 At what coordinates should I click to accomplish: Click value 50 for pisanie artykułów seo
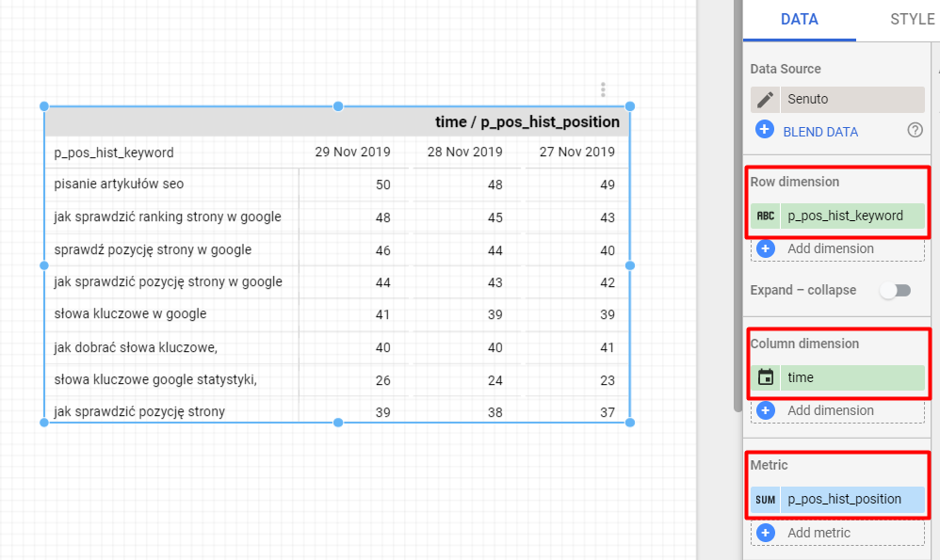383,185
